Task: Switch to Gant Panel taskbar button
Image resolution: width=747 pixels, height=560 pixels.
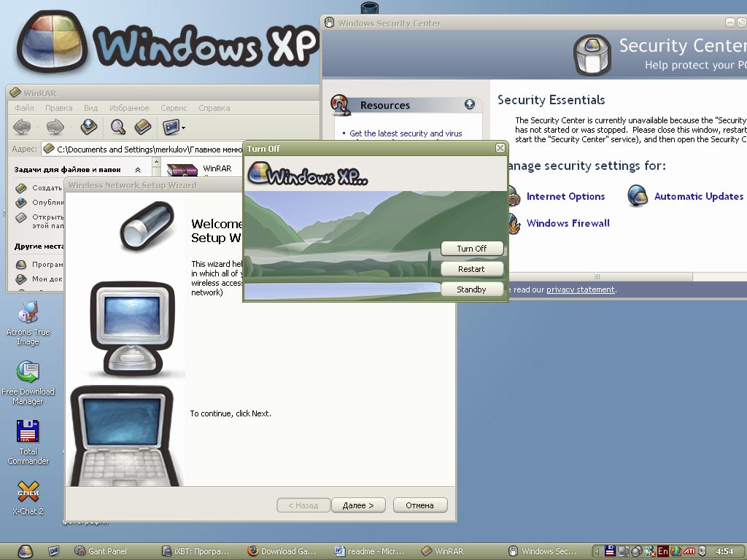Action: (102, 551)
